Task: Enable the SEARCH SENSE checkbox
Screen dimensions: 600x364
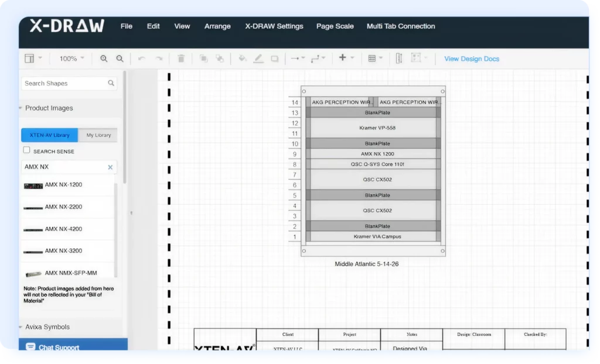Action: pos(26,150)
